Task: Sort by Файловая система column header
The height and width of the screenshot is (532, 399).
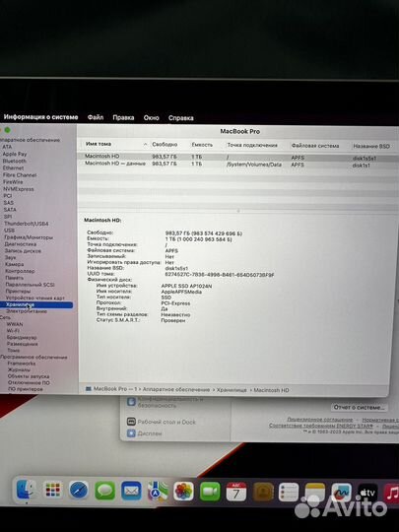Action: click(x=315, y=146)
